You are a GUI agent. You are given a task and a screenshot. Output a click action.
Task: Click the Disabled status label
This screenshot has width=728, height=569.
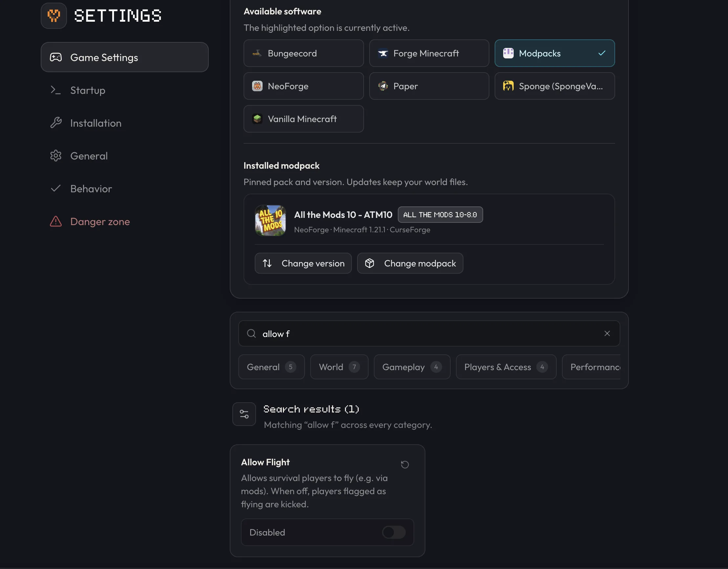(267, 532)
